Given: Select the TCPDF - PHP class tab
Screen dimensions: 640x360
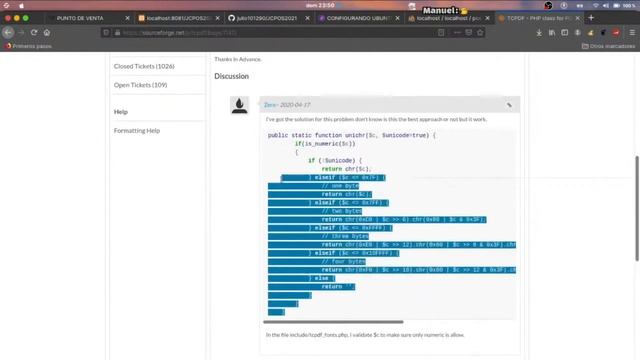Looking at the screenshot, I should pos(539,18).
